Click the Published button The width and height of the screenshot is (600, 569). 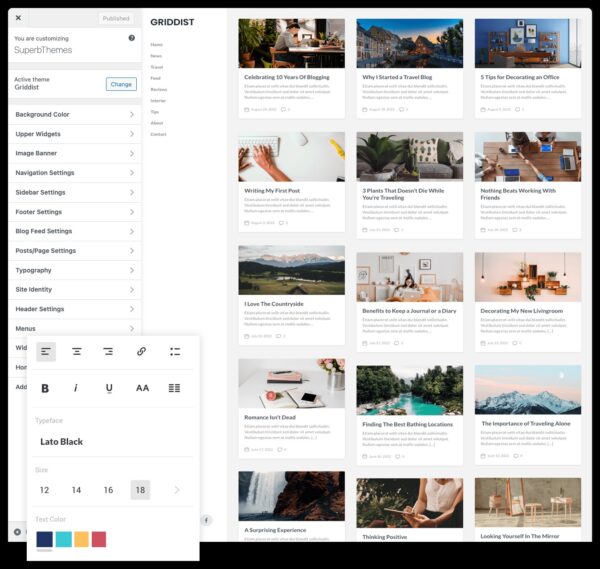click(116, 18)
